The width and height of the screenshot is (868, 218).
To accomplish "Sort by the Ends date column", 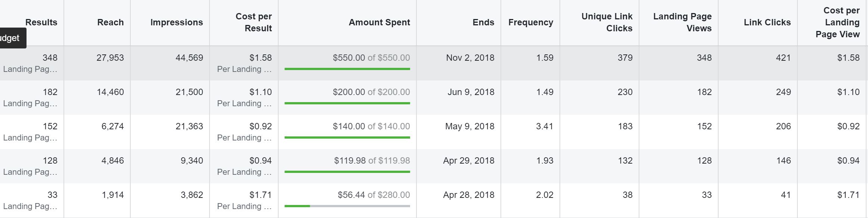I will [483, 22].
